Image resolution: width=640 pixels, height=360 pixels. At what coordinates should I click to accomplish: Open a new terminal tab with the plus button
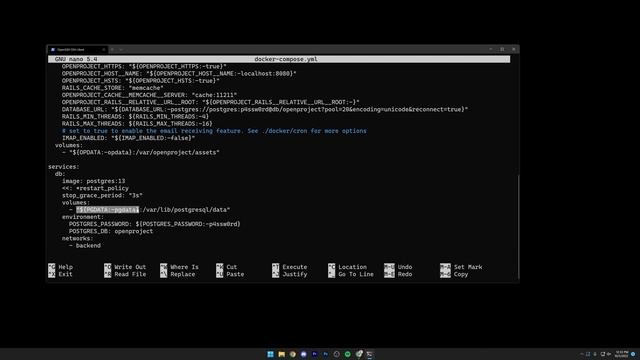coord(113,49)
